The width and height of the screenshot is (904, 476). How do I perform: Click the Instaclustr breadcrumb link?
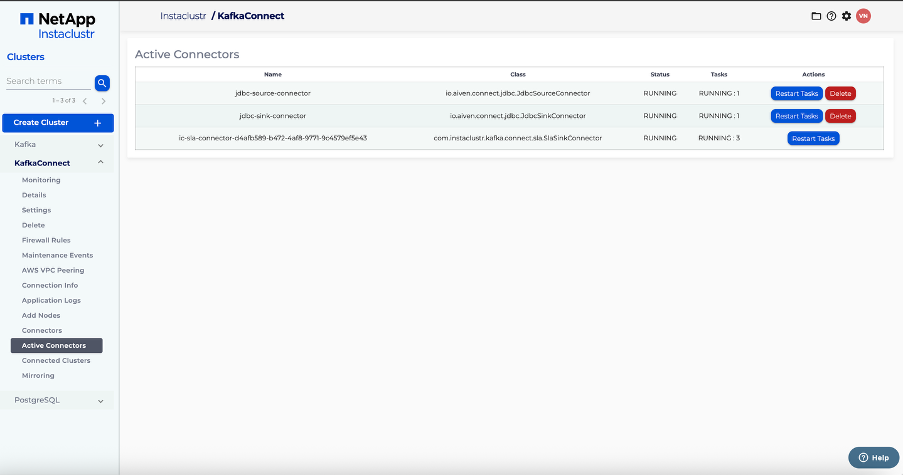pos(182,16)
